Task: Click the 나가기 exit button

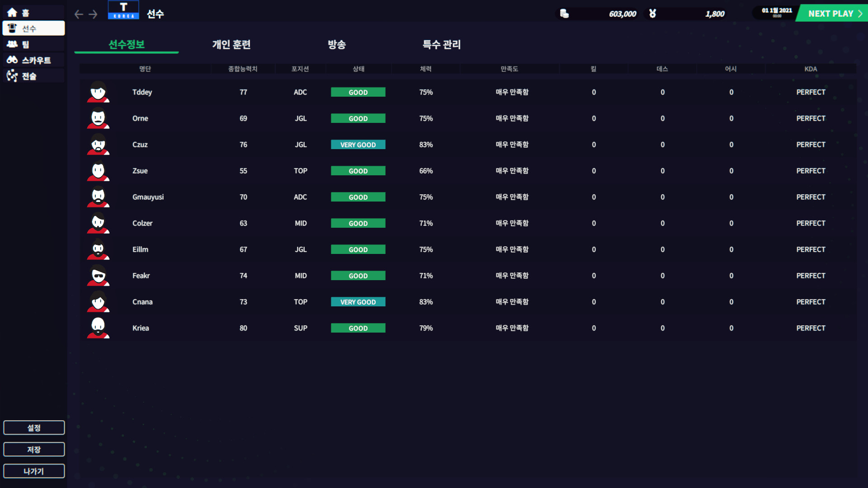Action: (x=34, y=471)
